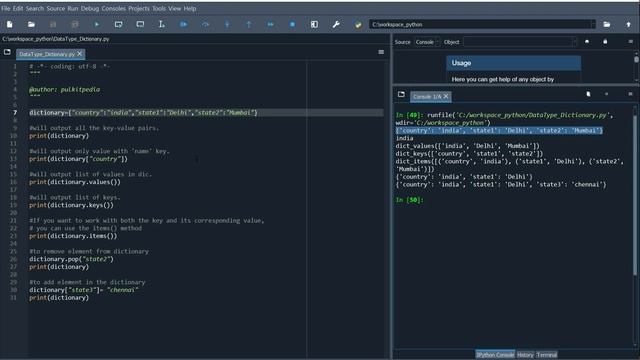
Task: Click the Usage heading in Help pane
Action: click(x=461, y=63)
